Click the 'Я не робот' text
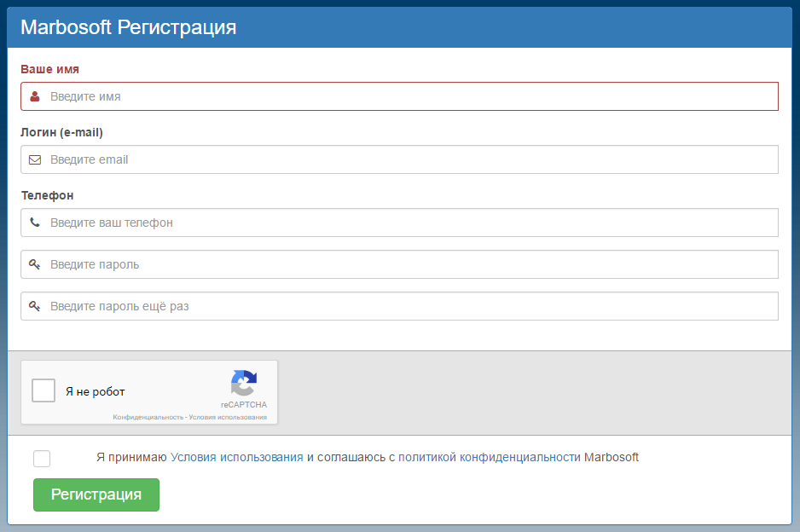Viewport: 800px width, 532px height. pyautogui.click(x=96, y=391)
